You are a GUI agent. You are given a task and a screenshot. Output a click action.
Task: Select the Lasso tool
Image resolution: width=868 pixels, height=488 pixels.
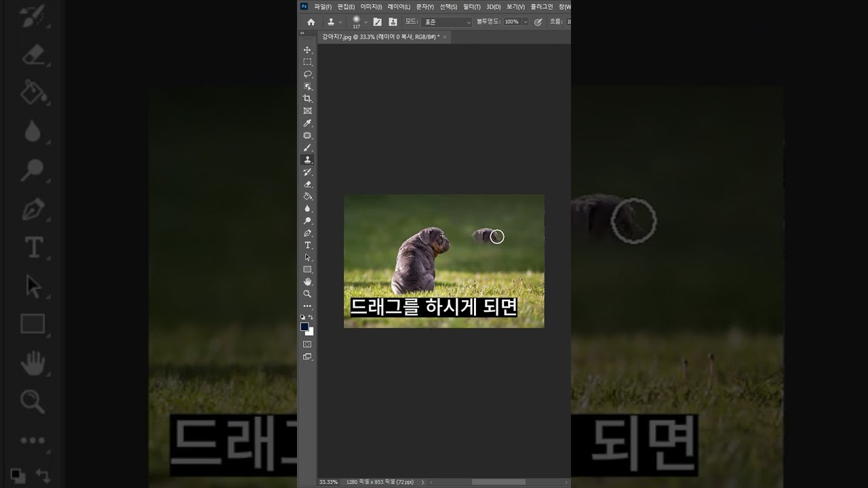[307, 74]
